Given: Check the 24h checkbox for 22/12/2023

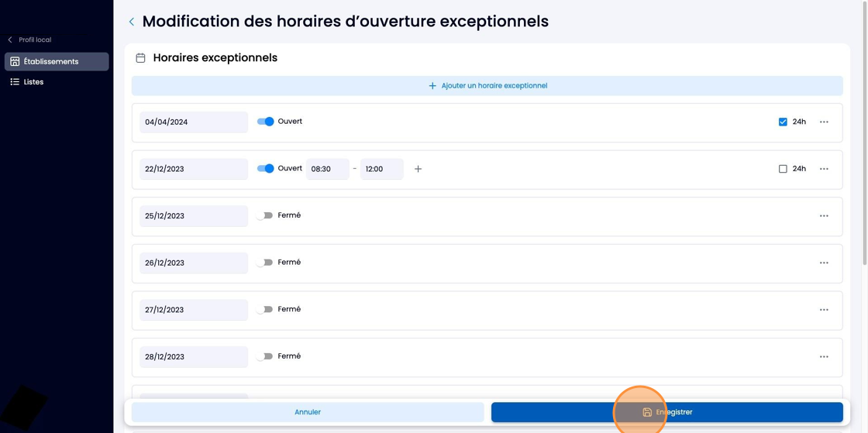Looking at the screenshot, I should [783, 169].
